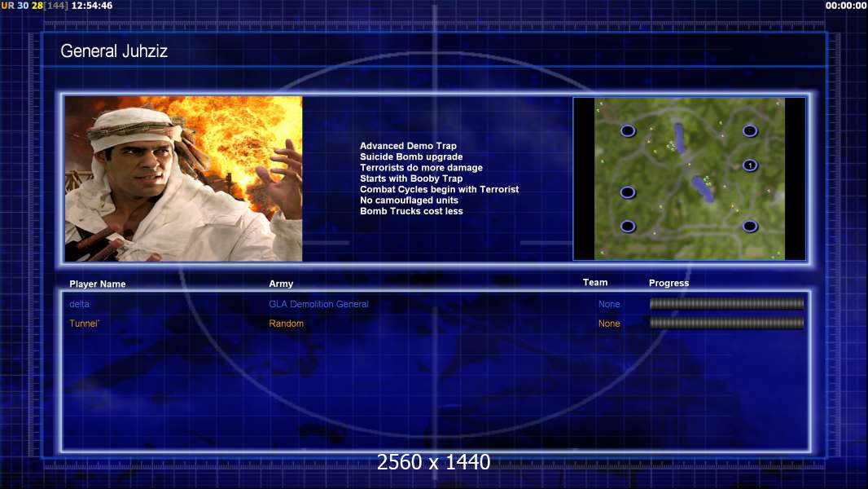Screen dimensions: 868x489
Task: Click General Juhziz portrait image
Action: [x=184, y=178]
